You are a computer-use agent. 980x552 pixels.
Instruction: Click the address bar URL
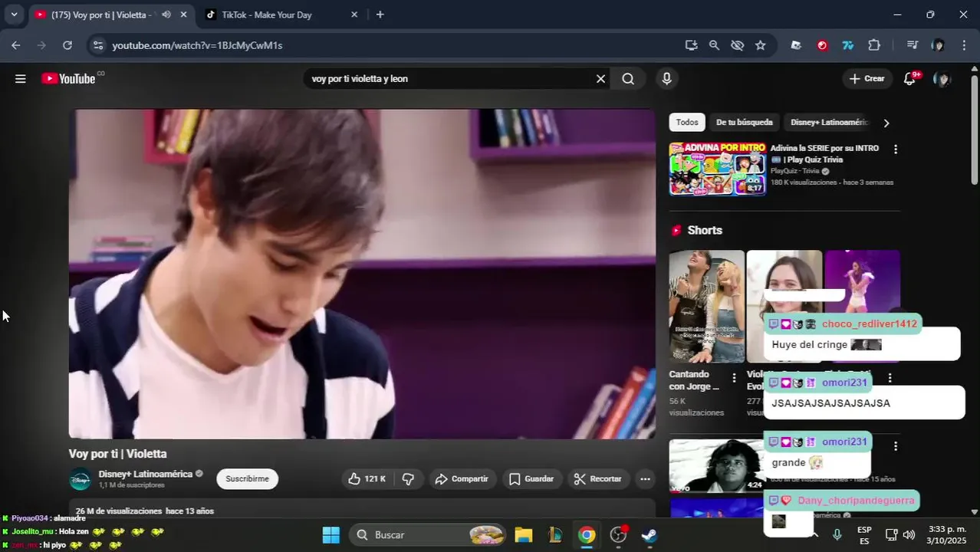[x=197, y=45]
